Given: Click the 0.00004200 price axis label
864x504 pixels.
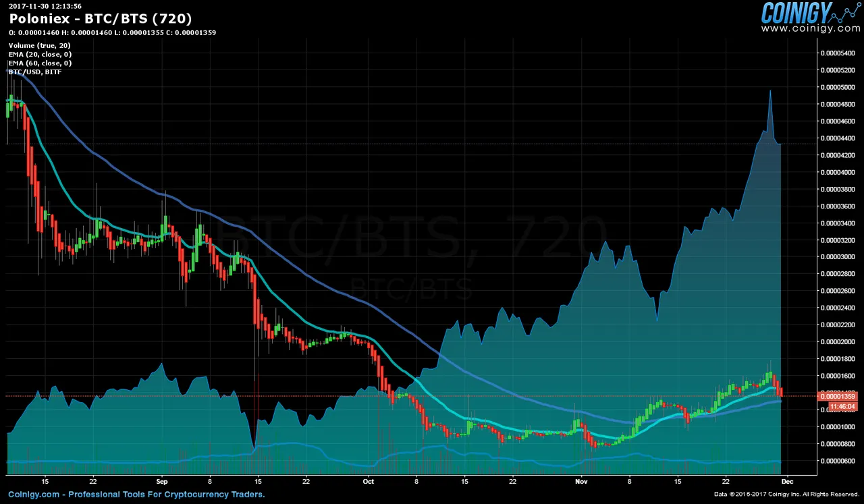Looking at the screenshot, I should [837, 155].
